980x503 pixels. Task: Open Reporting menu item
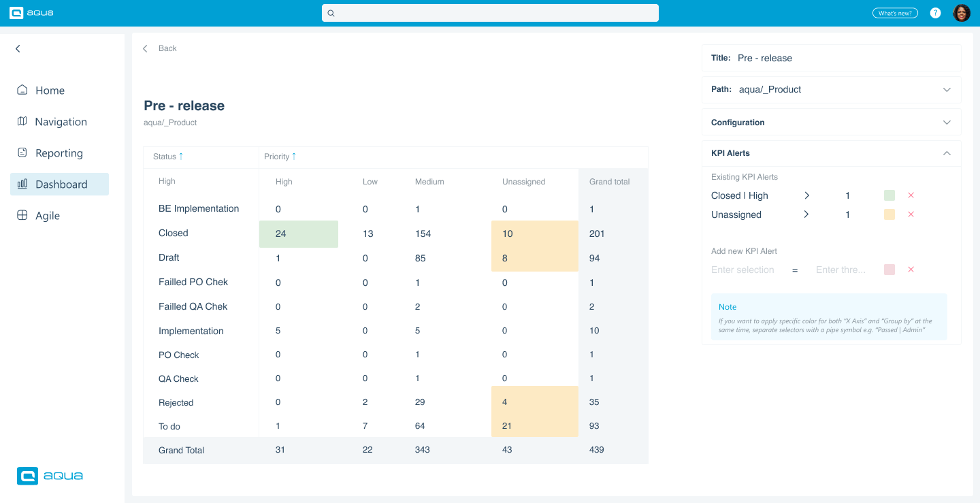pos(59,153)
